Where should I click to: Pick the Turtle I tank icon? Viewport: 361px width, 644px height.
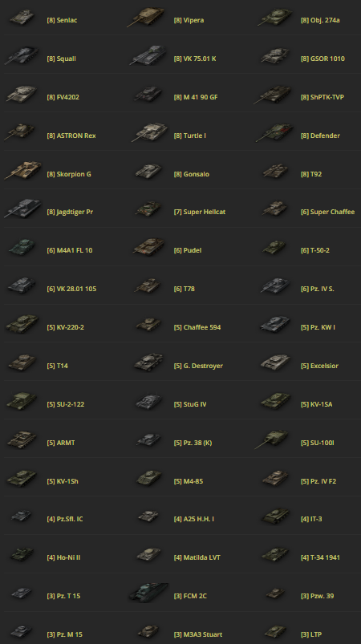149,132
